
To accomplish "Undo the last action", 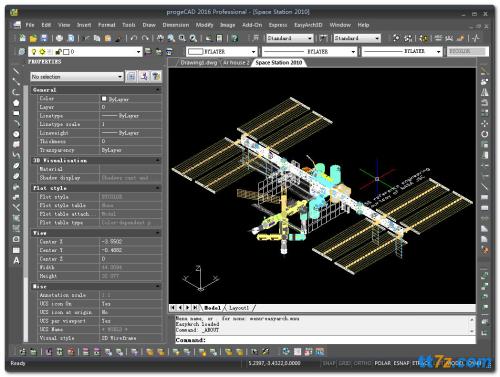I will [134, 38].
